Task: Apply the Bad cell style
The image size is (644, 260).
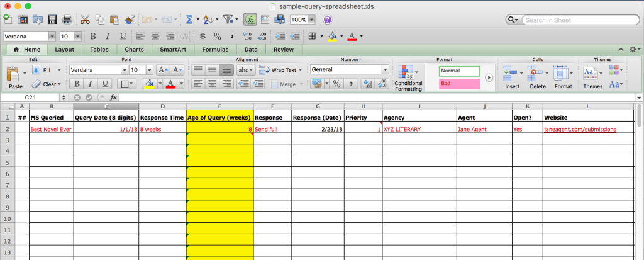Action: click(x=459, y=84)
